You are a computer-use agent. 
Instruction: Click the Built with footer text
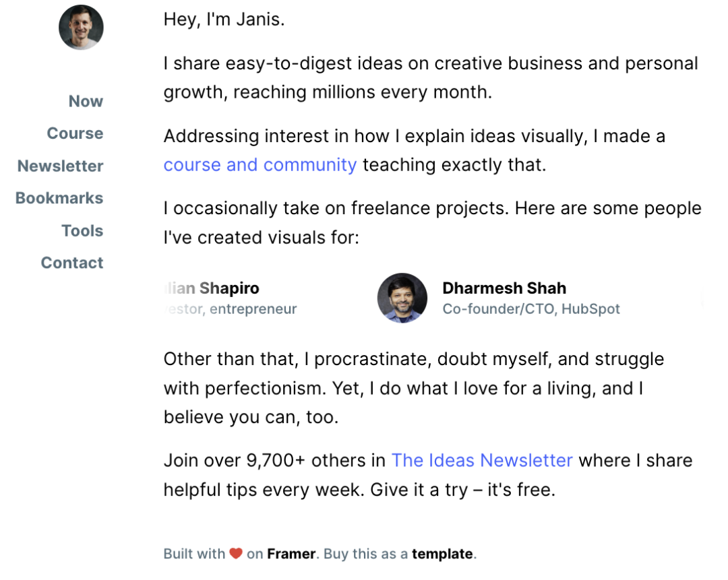click(x=194, y=554)
